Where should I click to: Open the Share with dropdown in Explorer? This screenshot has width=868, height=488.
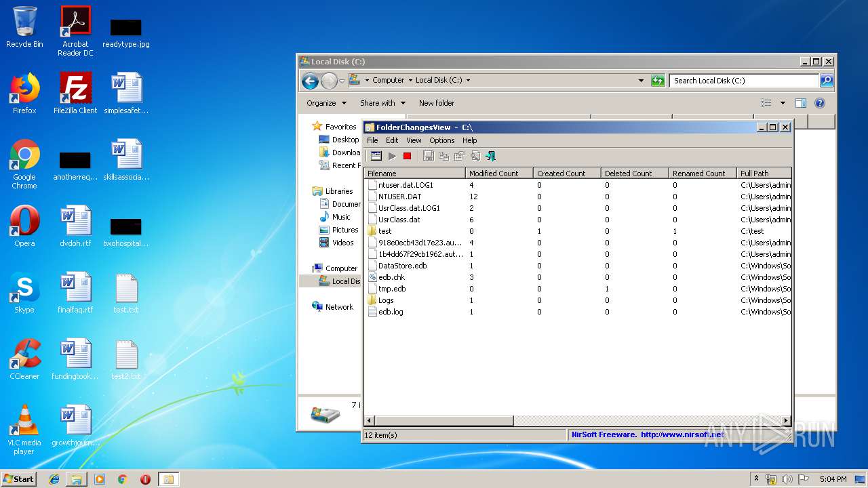tap(382, 103)
